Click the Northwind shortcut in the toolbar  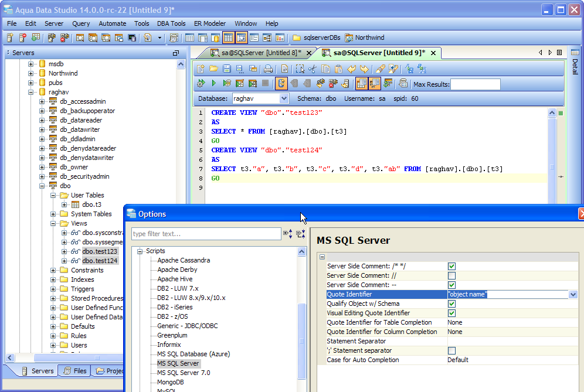[365, 38]
